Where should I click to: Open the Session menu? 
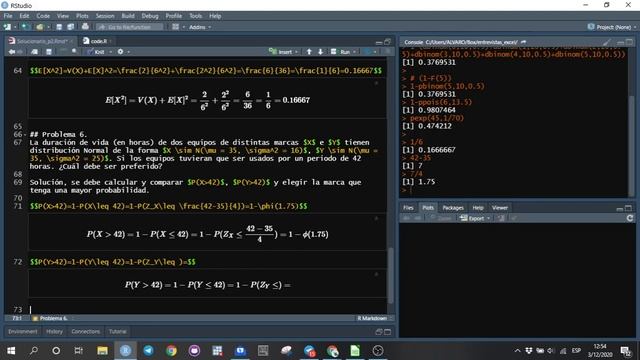coord(105,16)
